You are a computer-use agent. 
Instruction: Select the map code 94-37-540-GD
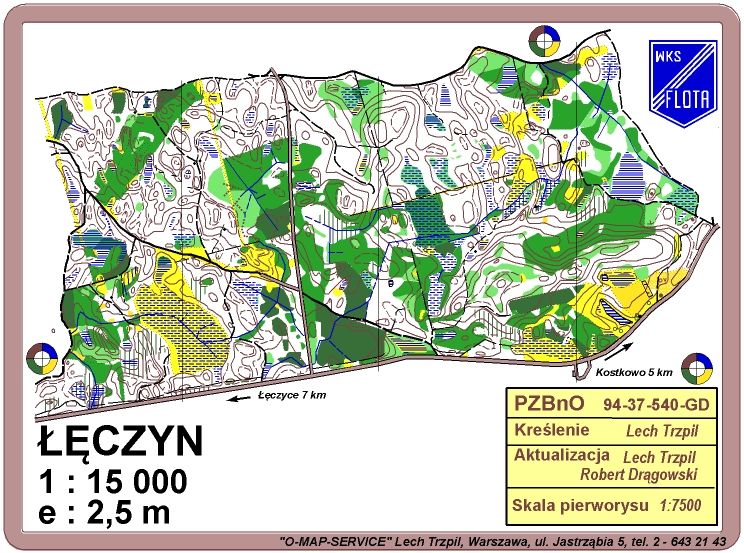pyautogui.click(x=659, y=405)
